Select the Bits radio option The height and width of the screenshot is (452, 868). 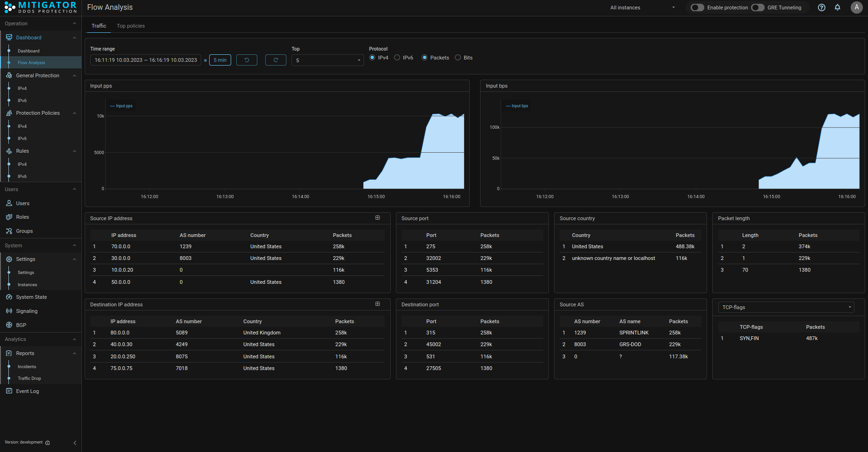click(x=458, y=58)
